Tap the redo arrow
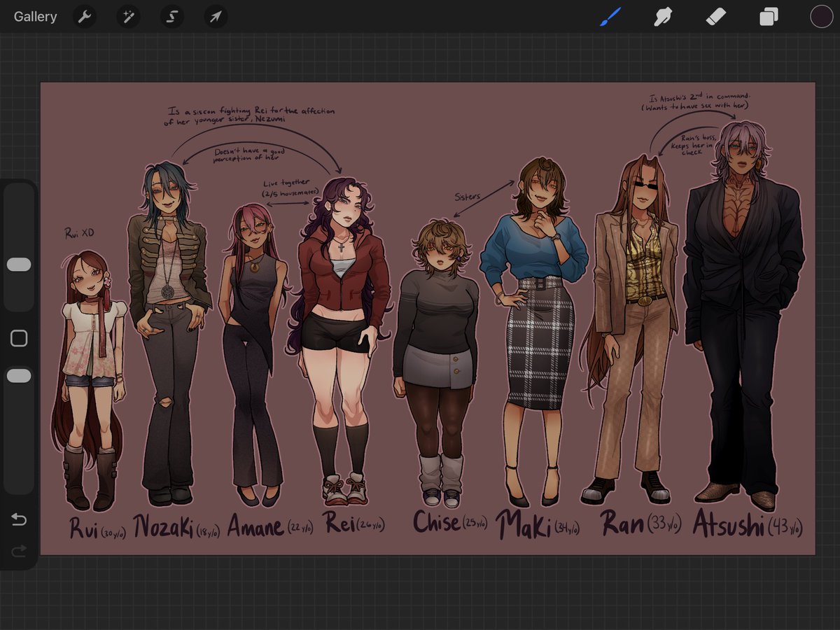The image size is (840, 630). (x=19, y=551)
